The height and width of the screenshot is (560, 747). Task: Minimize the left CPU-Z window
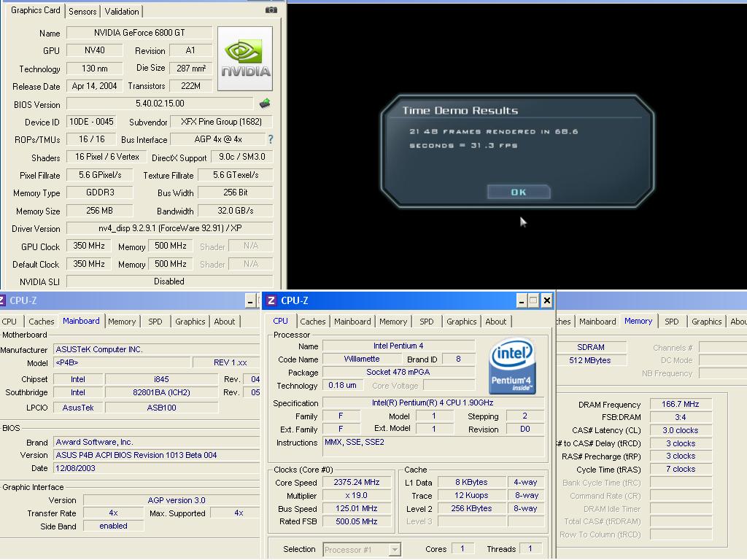point(251,300)
